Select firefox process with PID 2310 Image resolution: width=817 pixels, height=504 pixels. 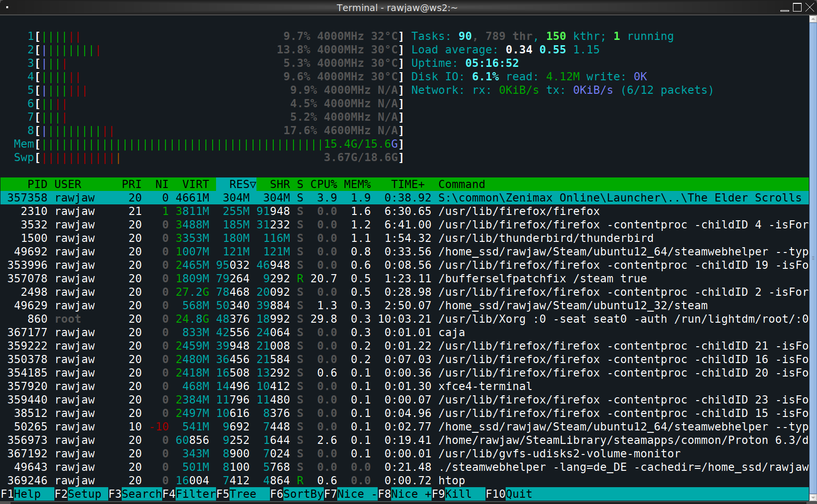(x=405, y=211)
